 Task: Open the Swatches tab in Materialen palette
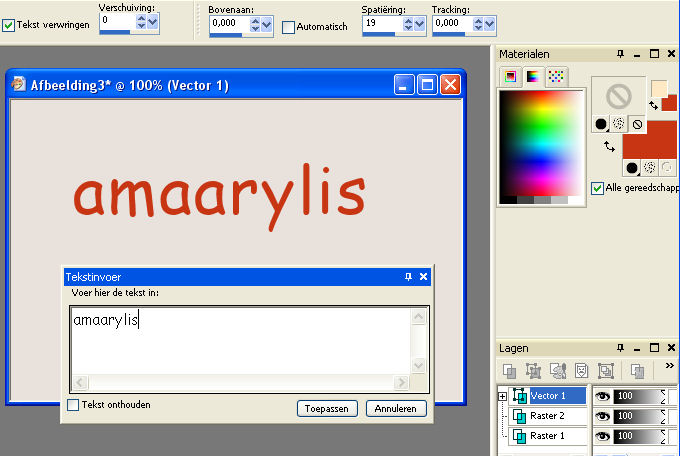pos(556,77)
